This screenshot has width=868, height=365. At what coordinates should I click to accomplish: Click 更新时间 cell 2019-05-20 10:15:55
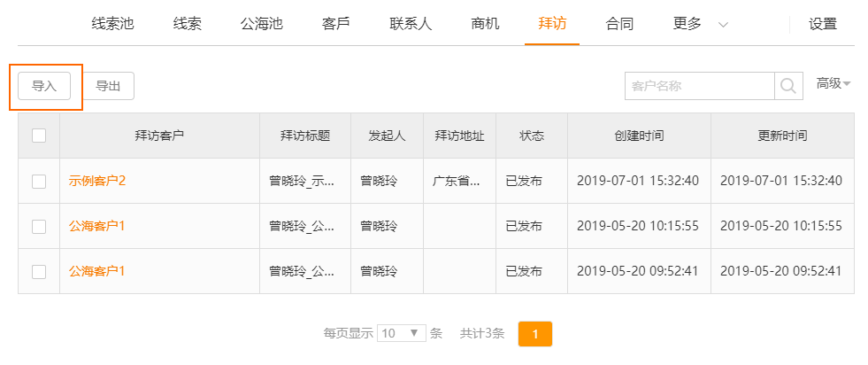coord(781,226)
